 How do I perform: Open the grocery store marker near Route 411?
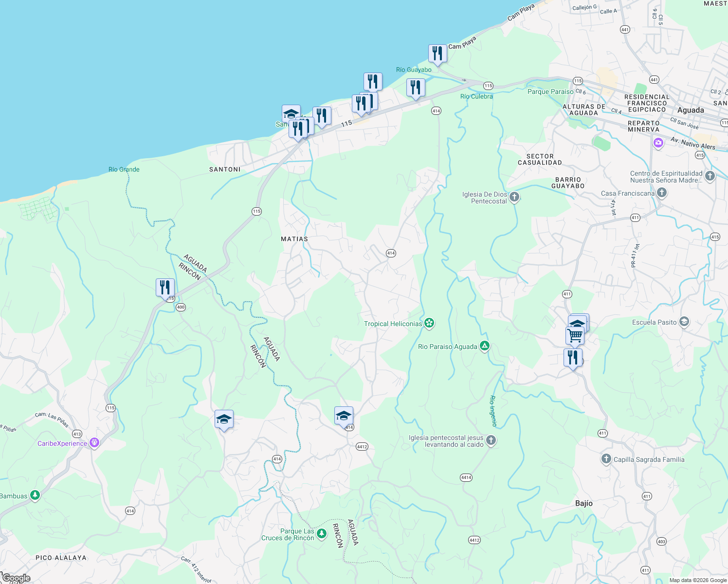574,335
